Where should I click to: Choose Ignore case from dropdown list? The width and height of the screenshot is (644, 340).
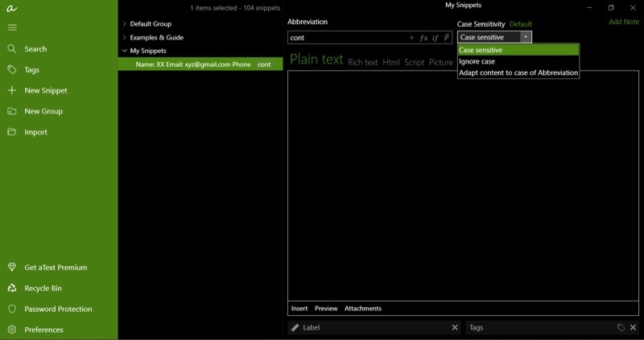518,61
